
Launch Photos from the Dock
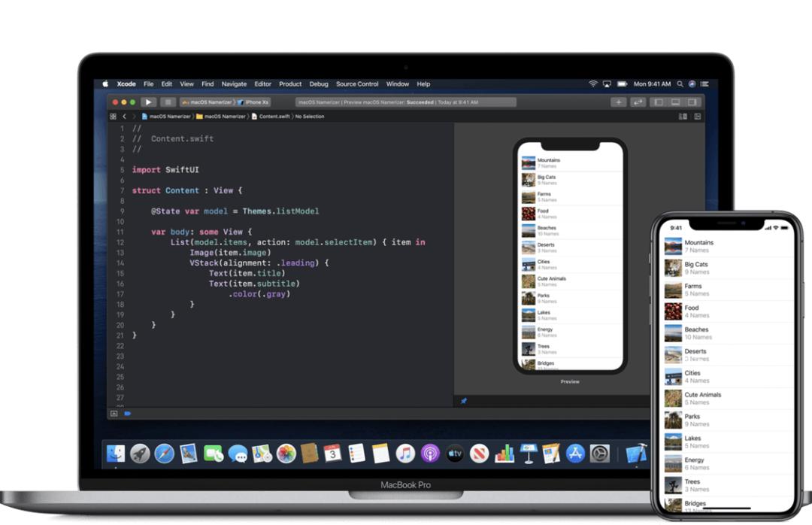click(x=286, y=454)
